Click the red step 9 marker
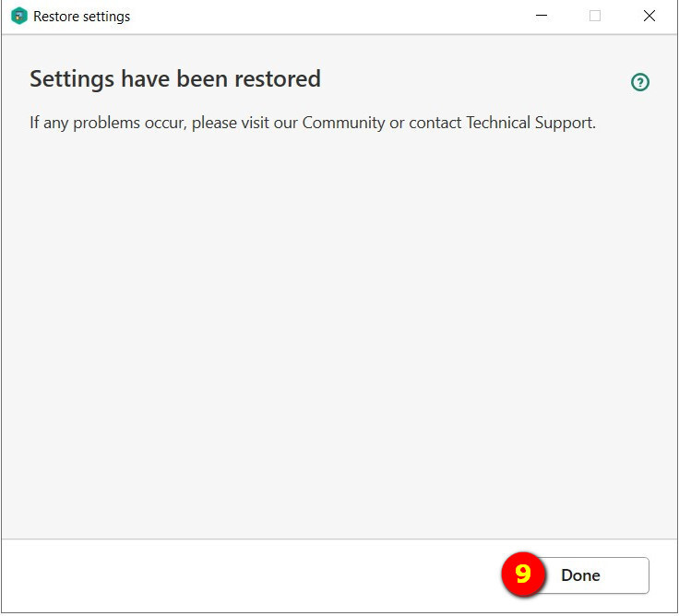The width and height of the screenshot is (679, 616). pos(523,574)
